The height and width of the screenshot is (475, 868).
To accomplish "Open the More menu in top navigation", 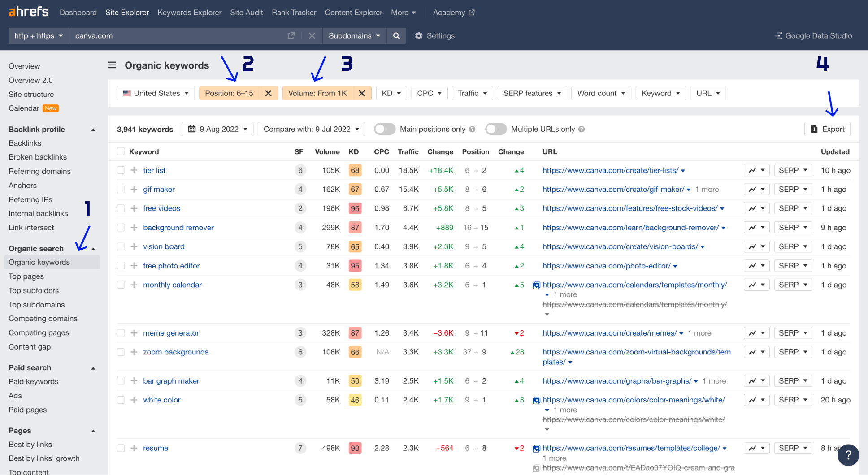I will (x=404, y=13).
